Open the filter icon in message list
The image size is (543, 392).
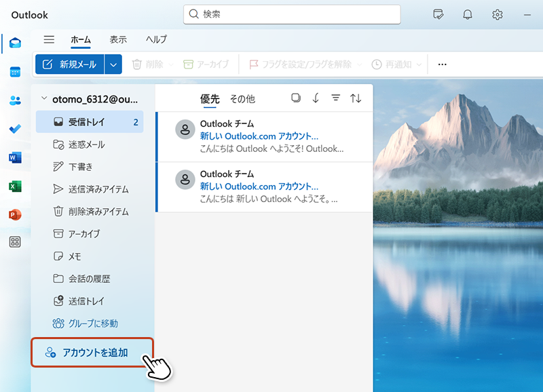[335, 98]
